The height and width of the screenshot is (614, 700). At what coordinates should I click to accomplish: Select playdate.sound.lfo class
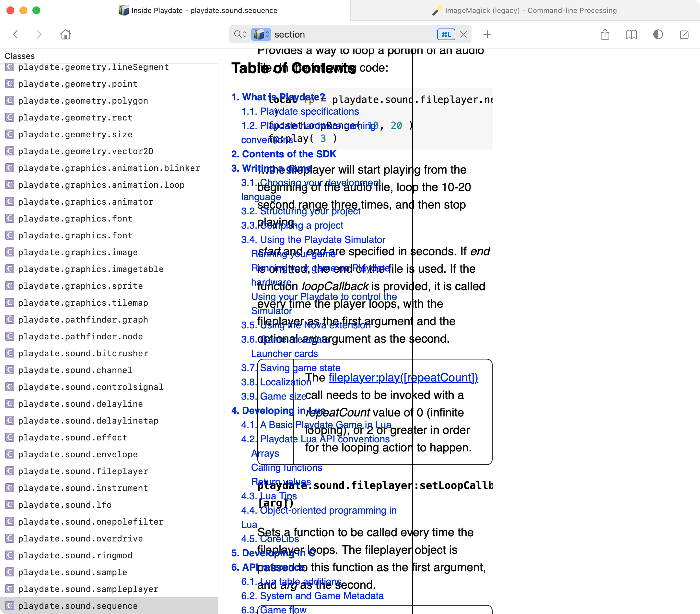click(109, 505)
